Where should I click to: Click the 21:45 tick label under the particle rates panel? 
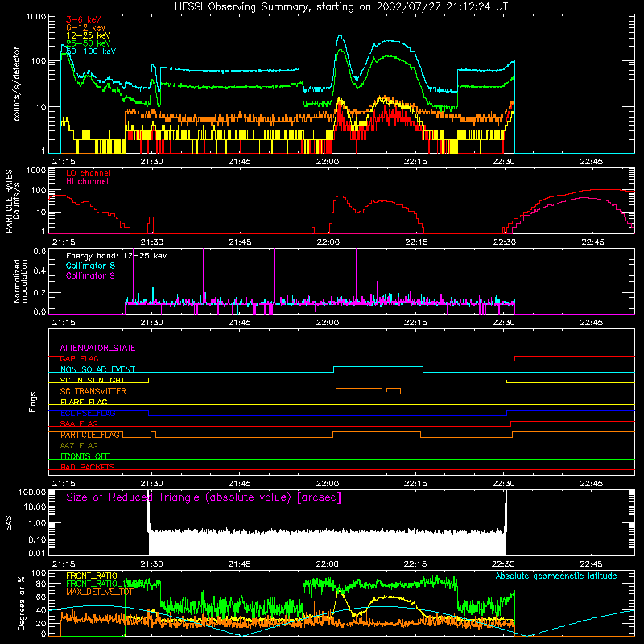(240, 242)
